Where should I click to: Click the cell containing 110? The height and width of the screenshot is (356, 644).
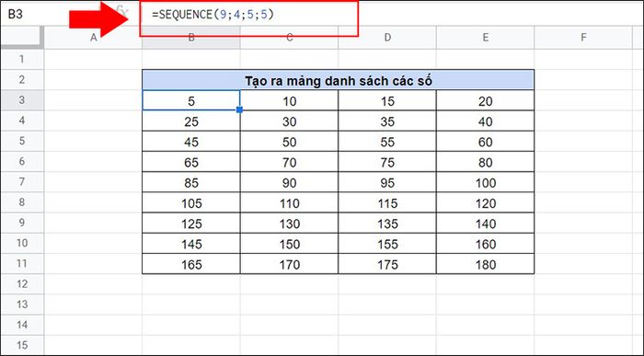click(x=289, y=202)
